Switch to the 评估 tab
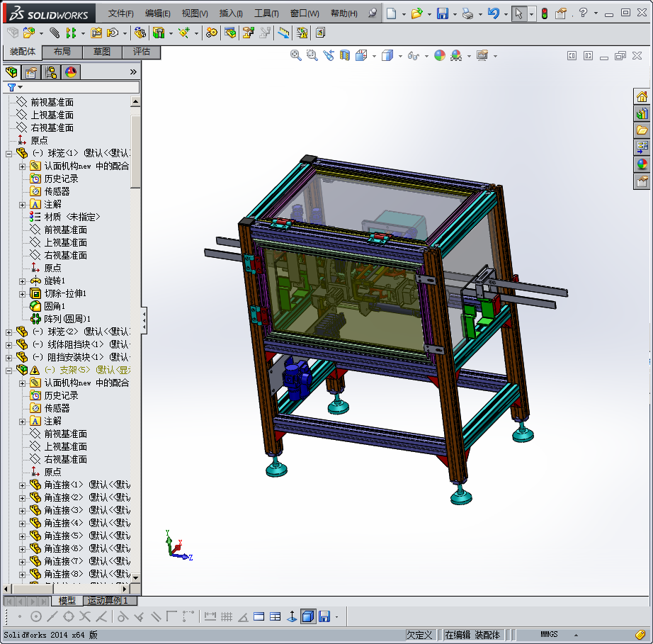 tap(142, 52)
